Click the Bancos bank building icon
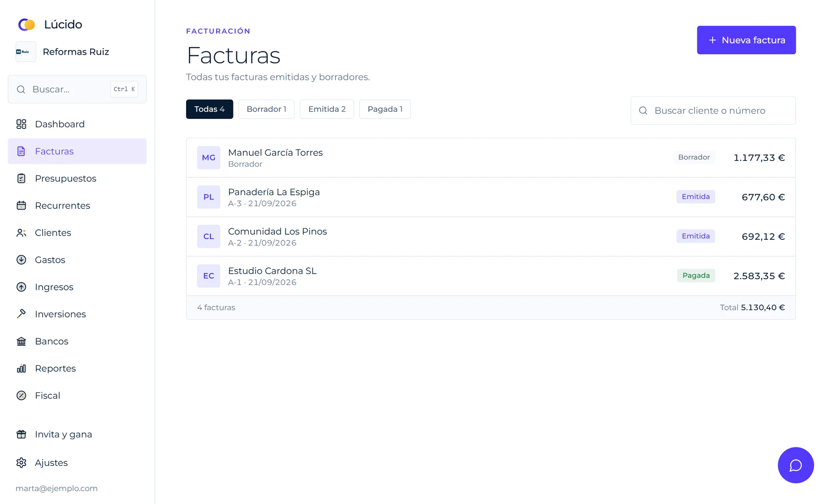Screen dimensions: 827x504 (21, 341)
